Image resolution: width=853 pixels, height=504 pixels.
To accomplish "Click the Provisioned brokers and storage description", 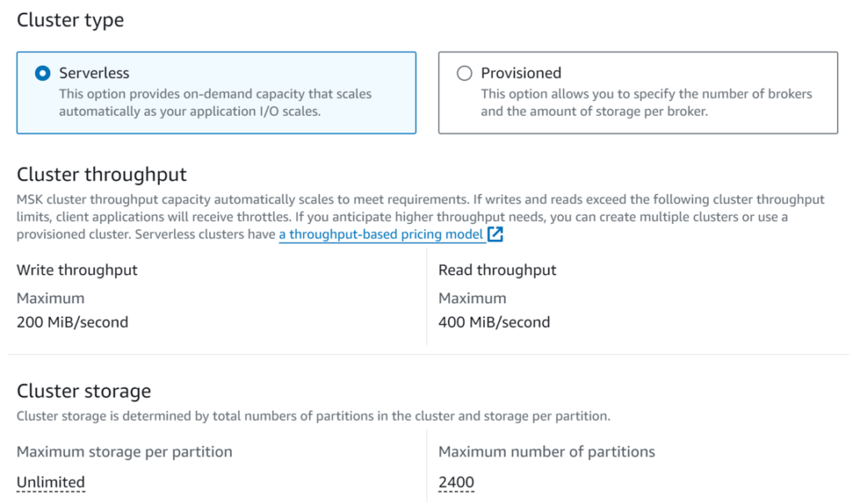I will (x=646, y=102).
